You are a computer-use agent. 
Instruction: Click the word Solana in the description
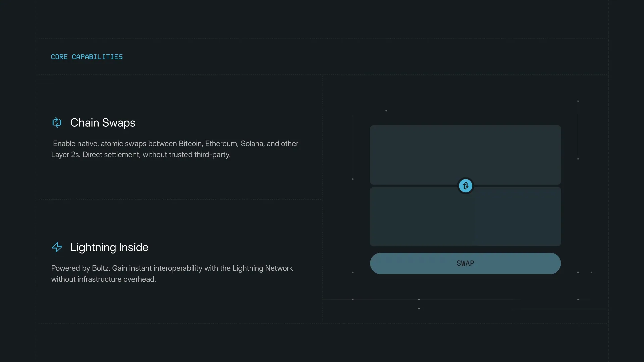coord(253,144)
